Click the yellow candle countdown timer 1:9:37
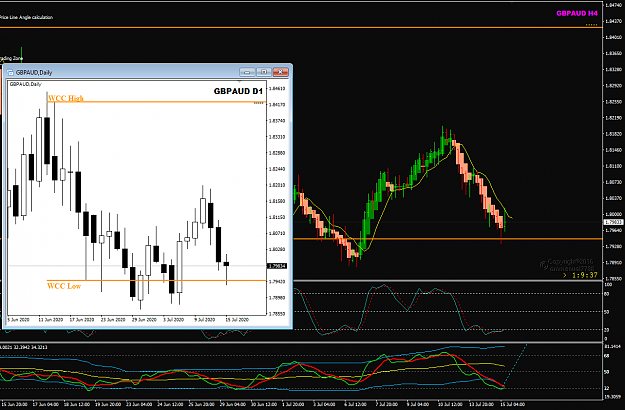 click(585, 275)
